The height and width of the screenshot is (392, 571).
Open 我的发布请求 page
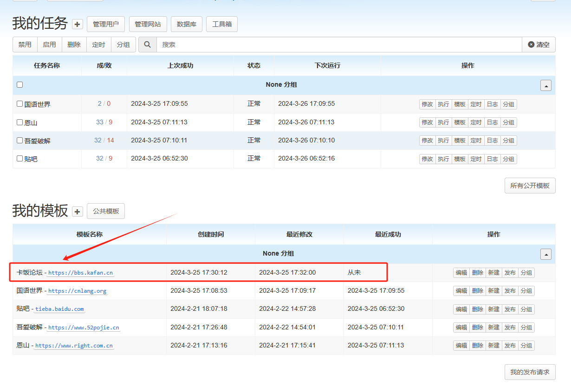point(530,372)
